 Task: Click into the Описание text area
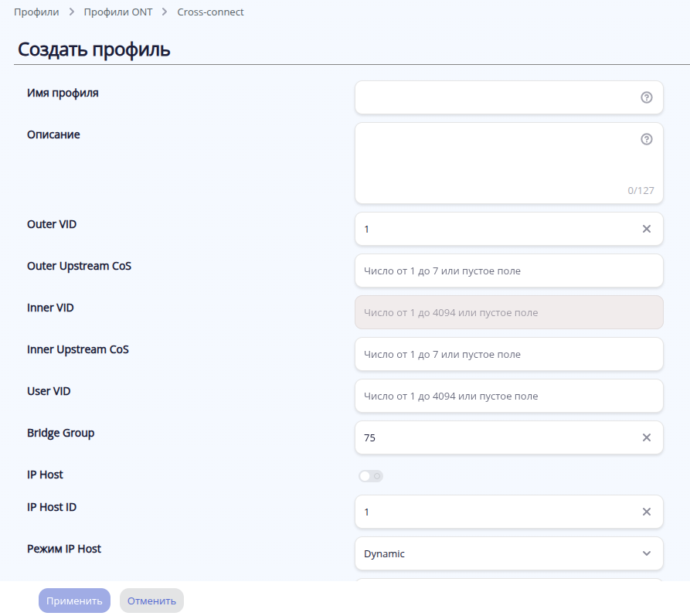click(x=495, y=163)
